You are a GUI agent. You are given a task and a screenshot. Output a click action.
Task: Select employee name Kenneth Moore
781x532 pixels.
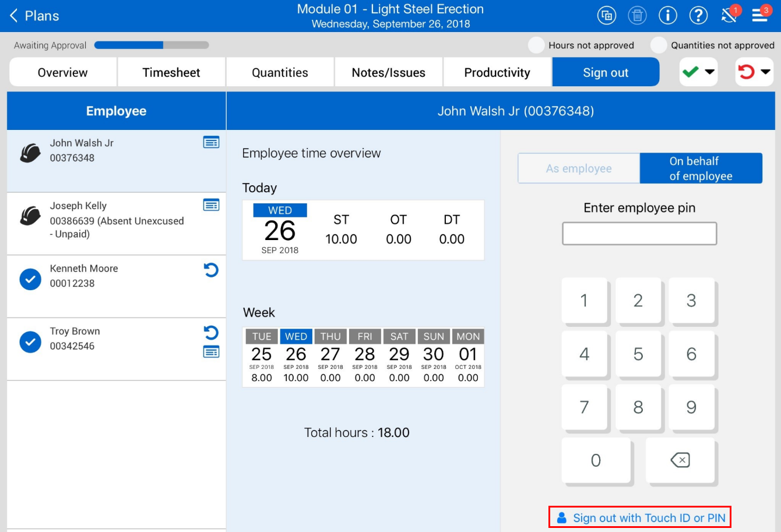click(x=84, y=269)
